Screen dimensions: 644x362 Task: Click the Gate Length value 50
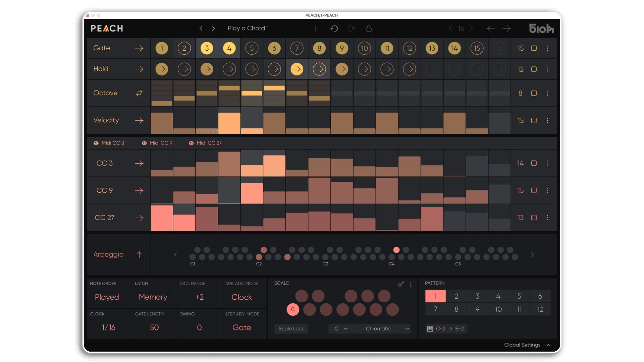coord(154,327)
